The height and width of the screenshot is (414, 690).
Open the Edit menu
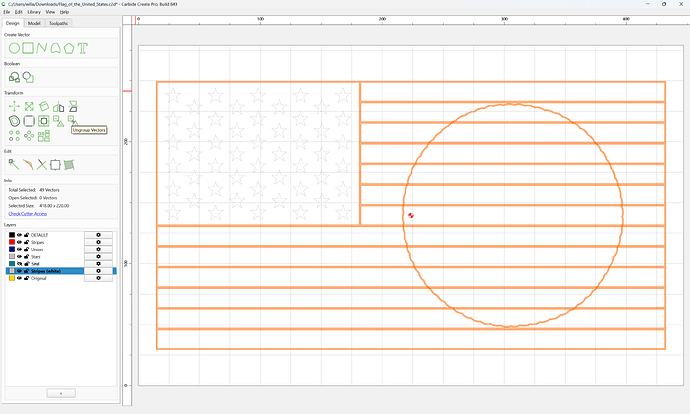click(18, 12)
